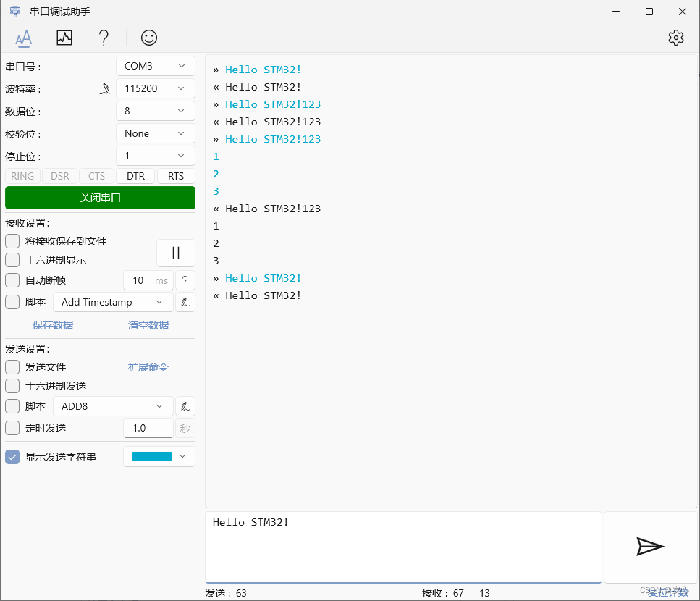Image resolution: width=700 pixels, height=601 pixels.
Task: Enable 自动断帧 checkbox
Action: tap(12, 280)
